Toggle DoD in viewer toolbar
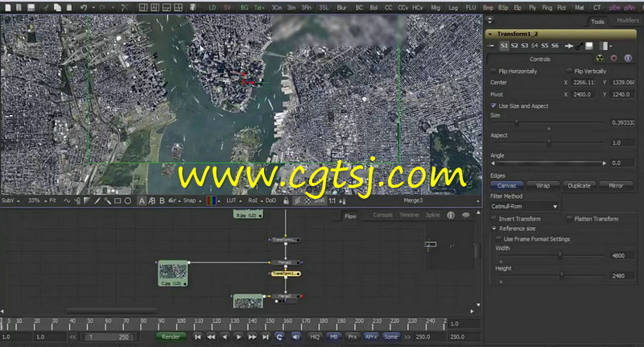This screenshot has width=644, height=347. click(x=270, y=200)
